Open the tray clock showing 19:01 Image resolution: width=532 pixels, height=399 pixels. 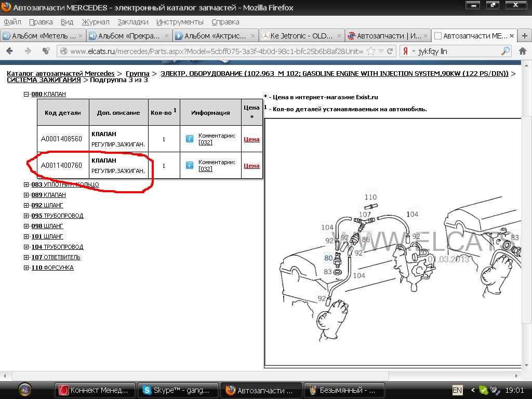click(x=514, y=390)
